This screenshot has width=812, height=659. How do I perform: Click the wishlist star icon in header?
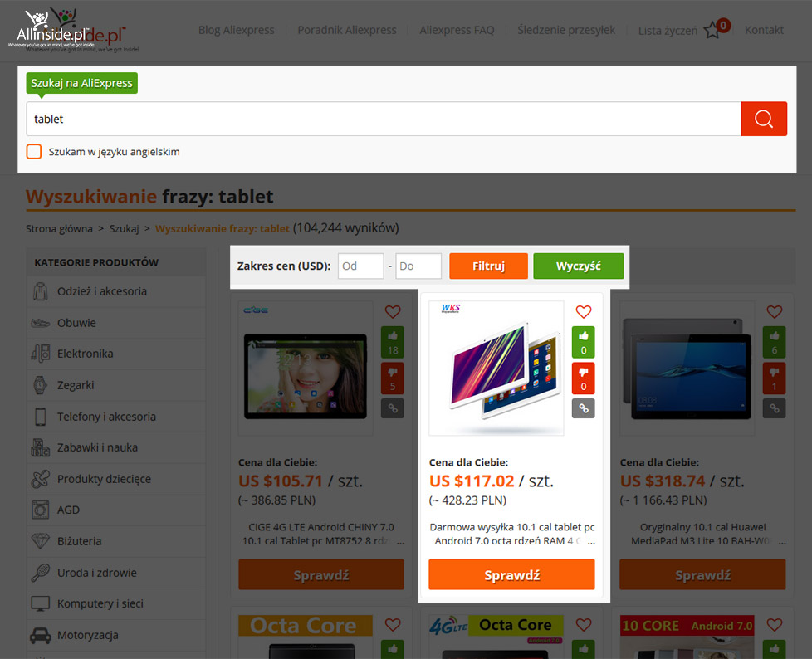pyautogui.click(x=712, y=30)
